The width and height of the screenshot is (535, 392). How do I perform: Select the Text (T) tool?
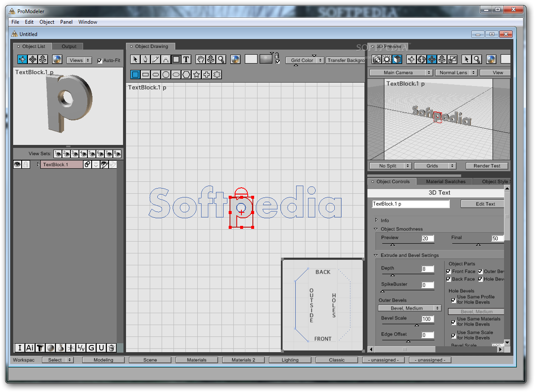click(186, 60)
